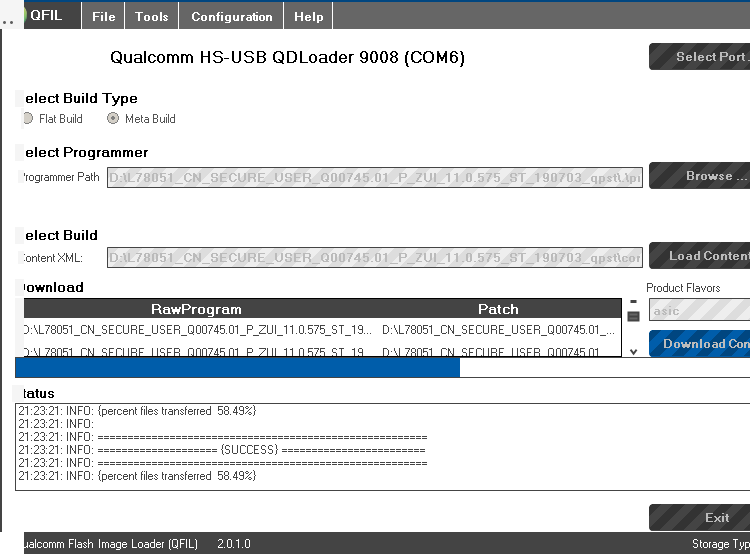Screen dimensions: 750x554
Task: Select the Meta Build radio button
Action: coord(113,118)
